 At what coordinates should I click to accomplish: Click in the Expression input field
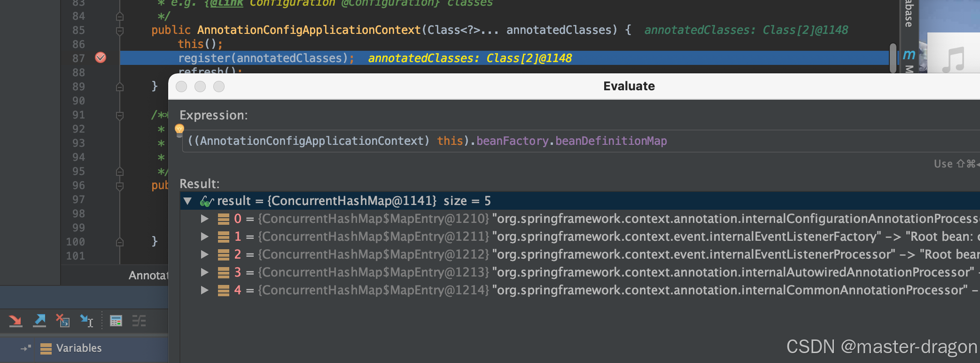pos(581,141)
